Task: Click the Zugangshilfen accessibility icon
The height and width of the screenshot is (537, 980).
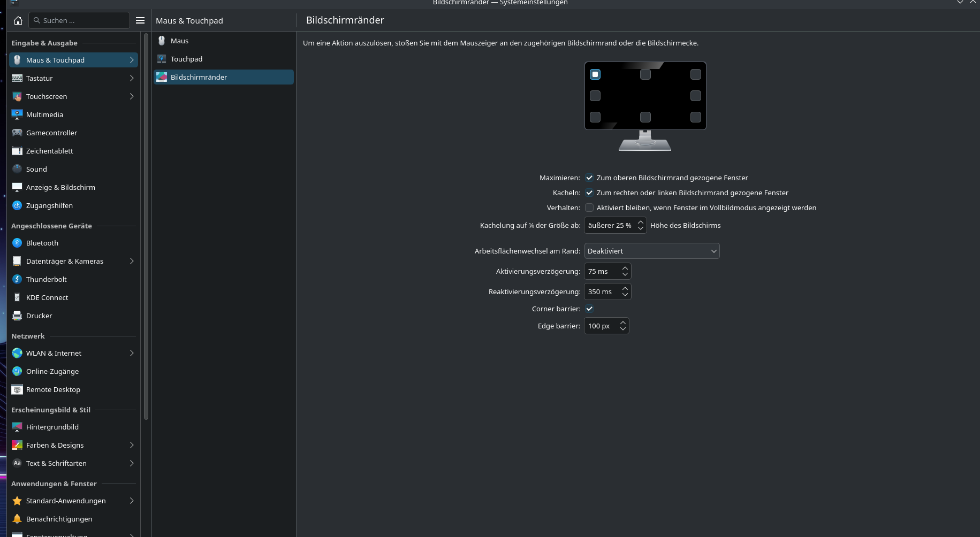Action: pos(17,205)
